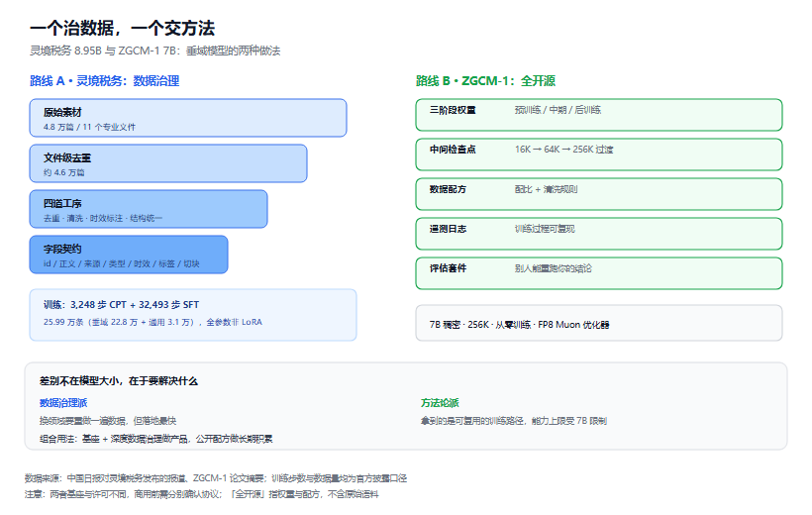Click the 中间检查点 label
This screenshot has height=515, width=812.
point(453,150)
